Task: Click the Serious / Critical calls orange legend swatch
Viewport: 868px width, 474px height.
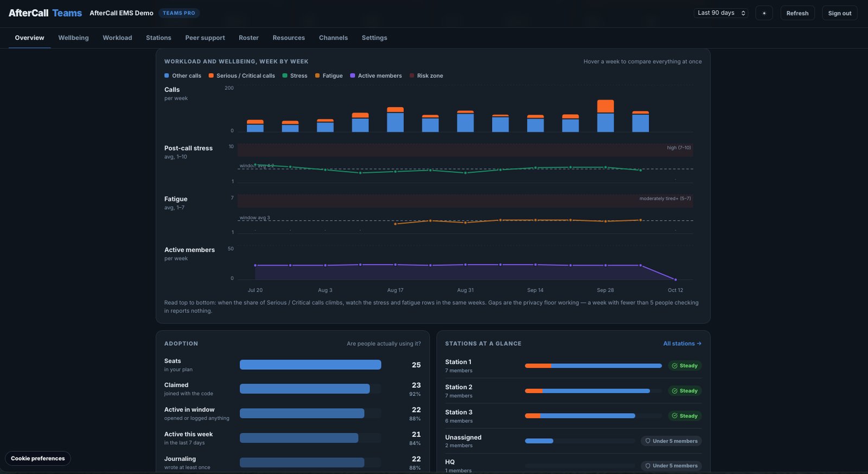Action: [x=211, y=75]
